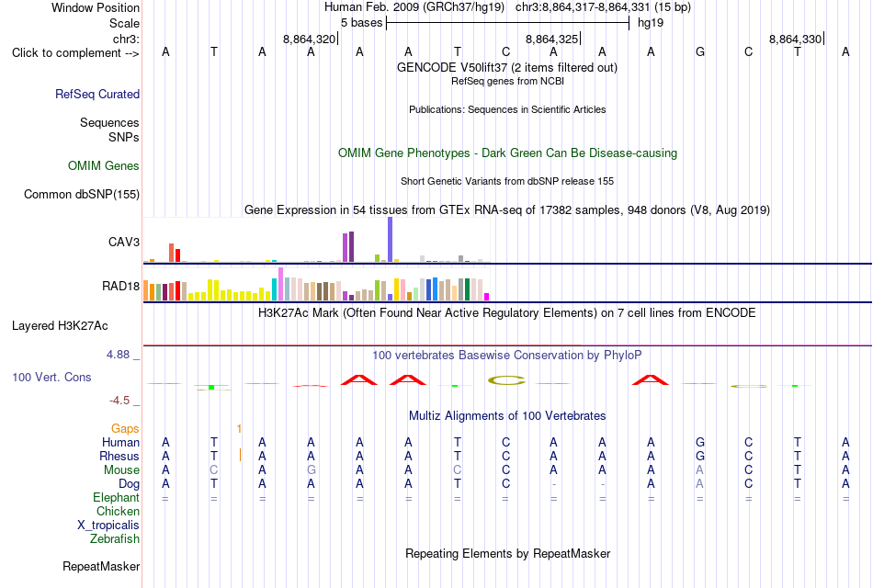Screen dimensions: 873x588
Task: Click the orange insertion mark in Rhesus row
Action: click(240, 456)
